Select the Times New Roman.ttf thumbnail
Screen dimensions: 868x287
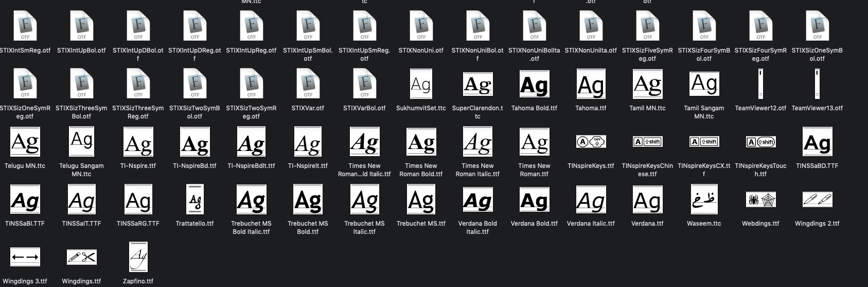tap(534, 142)
